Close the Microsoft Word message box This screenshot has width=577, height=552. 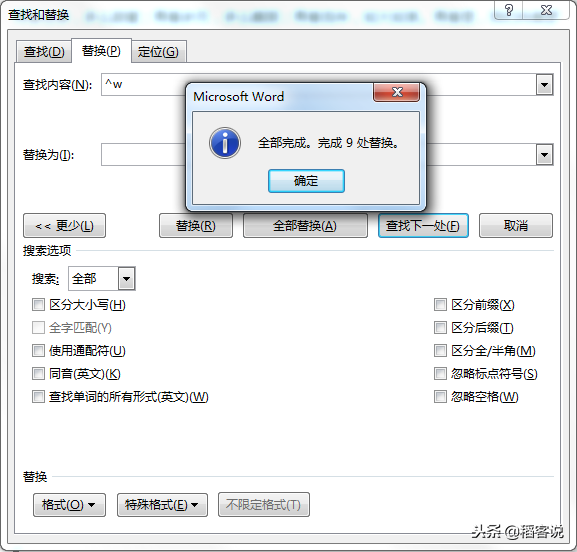(x=396, y=92)
